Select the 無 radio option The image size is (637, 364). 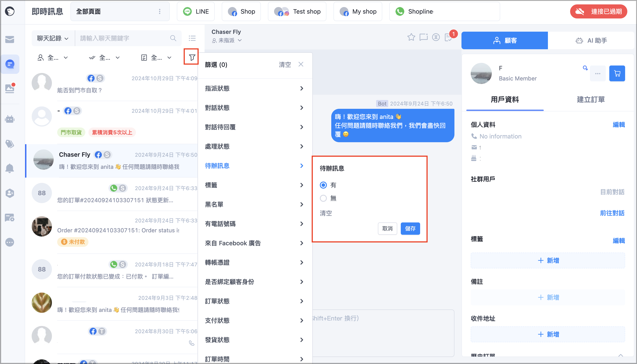(323, 198)
